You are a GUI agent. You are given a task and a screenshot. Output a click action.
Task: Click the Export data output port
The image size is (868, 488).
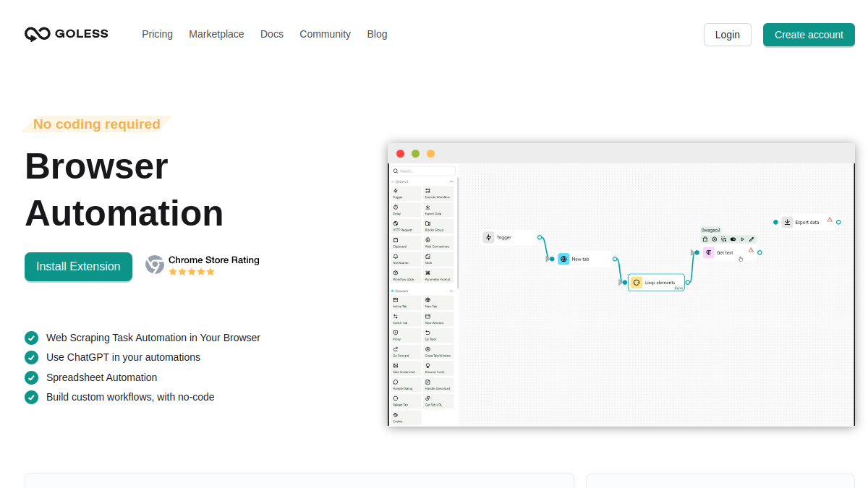[838, 222]
